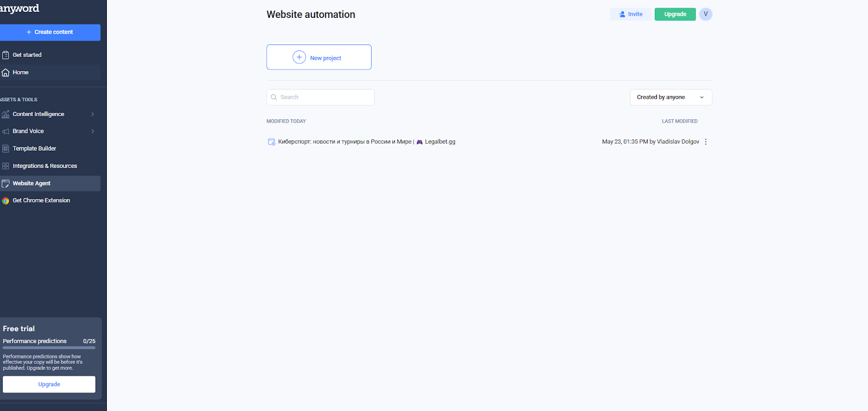The width and height of the screenshot is (868, 411).
Task: Open the V user avatar menu
Action: click(x=706, y=14)
